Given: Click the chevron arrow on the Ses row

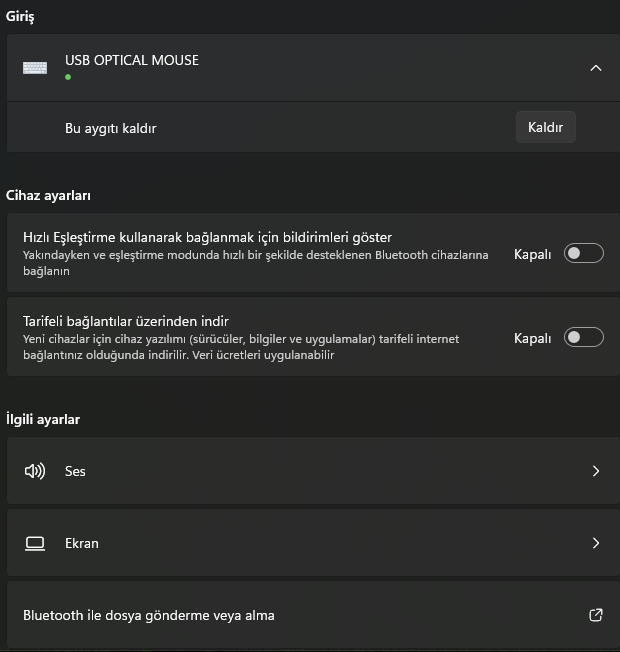Looking at the screenshot, I should tap(596, 471).
